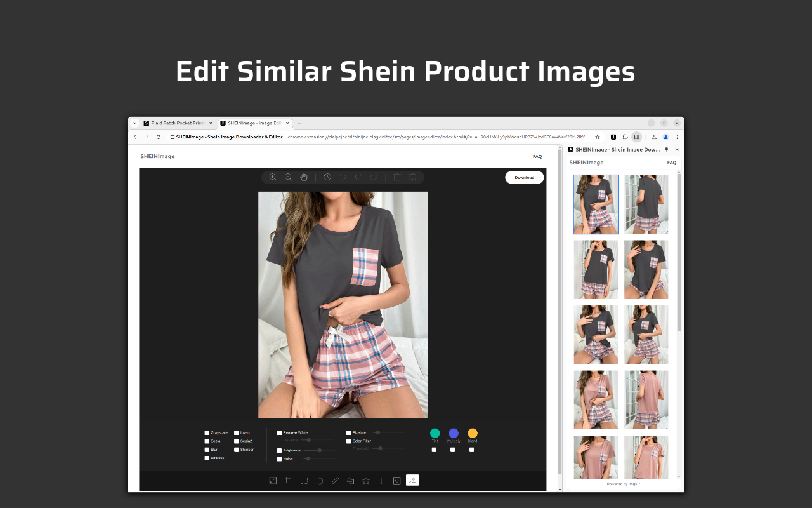Enable the Pixelate effect
Viewport: 812px width, 508px height.
click(x=348, y=432)
